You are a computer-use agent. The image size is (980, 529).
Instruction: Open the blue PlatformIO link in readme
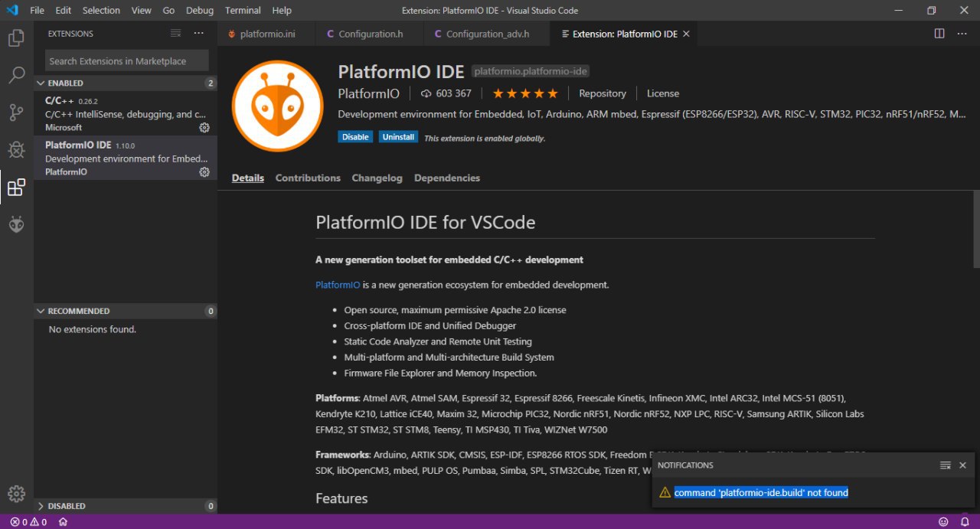pyautogui.click(x=338, y=285)
